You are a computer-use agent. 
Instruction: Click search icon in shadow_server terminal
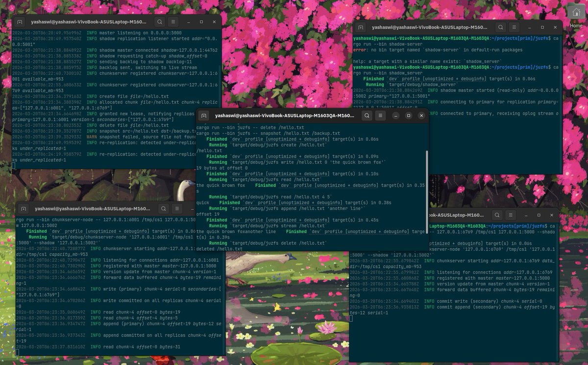pos(500,27)
